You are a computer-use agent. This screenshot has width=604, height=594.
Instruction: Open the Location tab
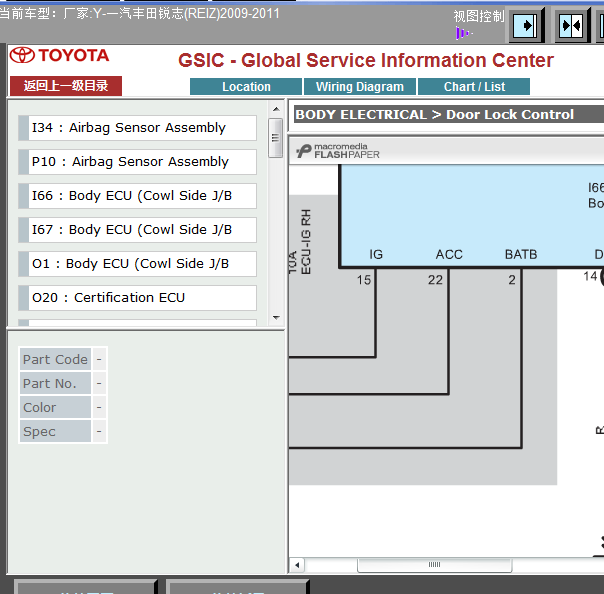(246, 87)
